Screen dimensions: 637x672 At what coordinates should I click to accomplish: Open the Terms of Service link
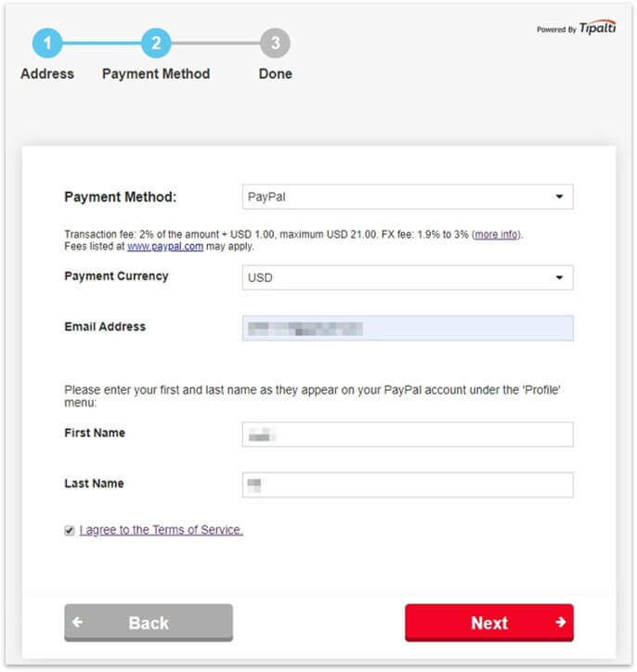pyautogui.click(x=162, y=530)
